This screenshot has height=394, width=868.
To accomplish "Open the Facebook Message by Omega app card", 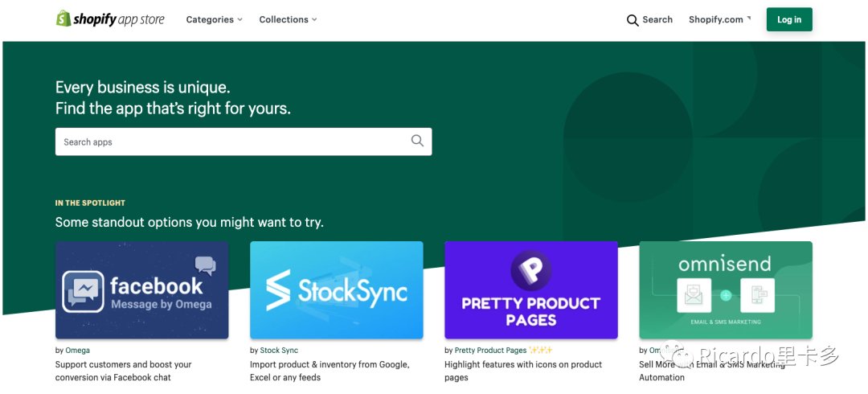I will pyautogui.click(x=141, y=289).
